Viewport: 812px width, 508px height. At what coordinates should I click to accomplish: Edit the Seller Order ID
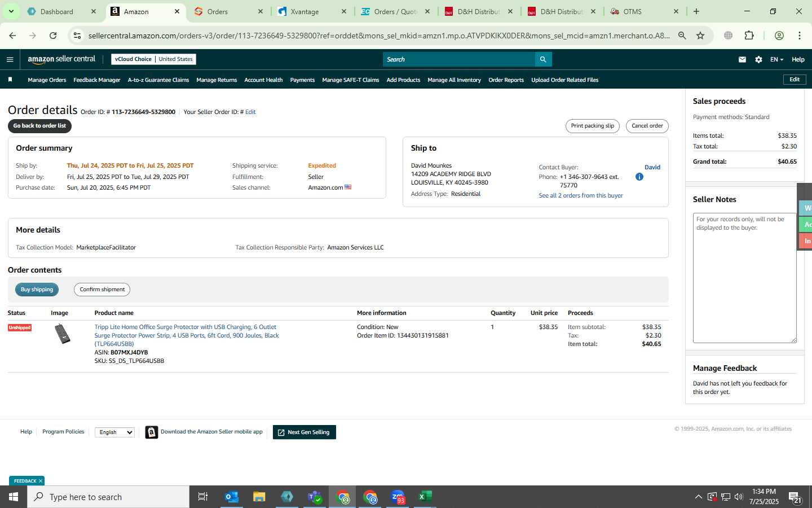click(250, 112)
